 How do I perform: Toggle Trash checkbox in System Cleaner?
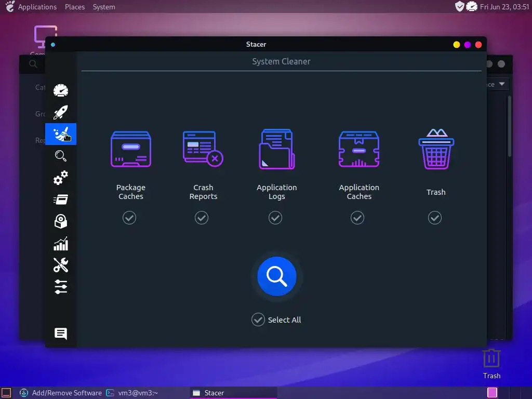click(435, 218)
